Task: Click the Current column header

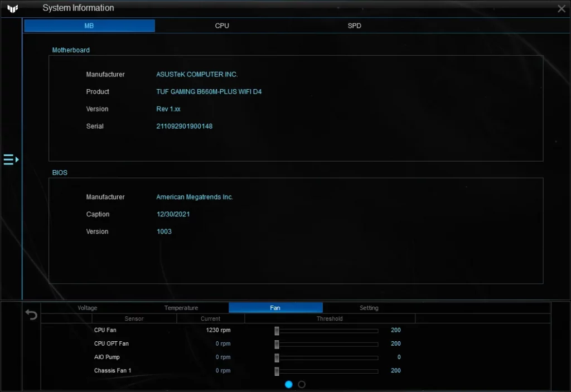Action: pos(210,319)
